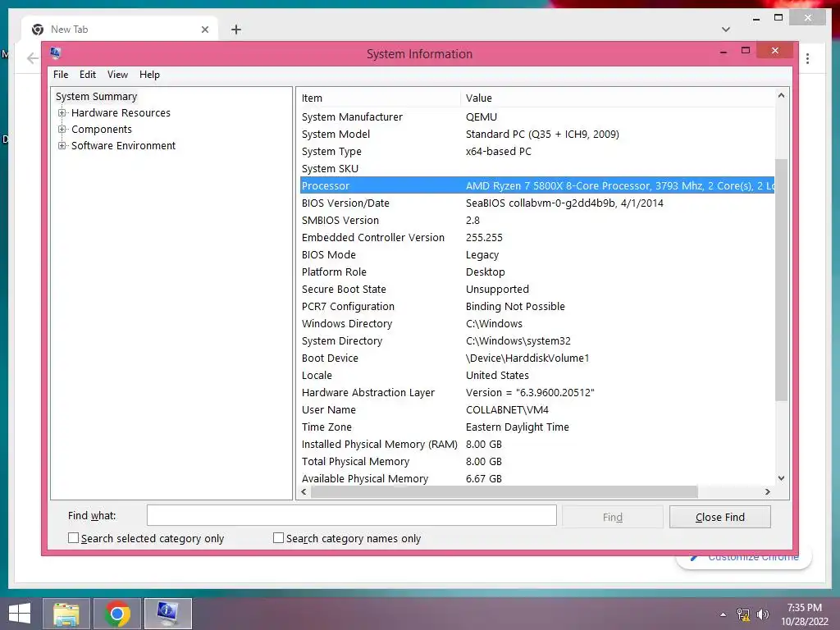The height and width of the screenshot is (630, 840).
Task: Expand the Components tree node
Action: (62, 129)
